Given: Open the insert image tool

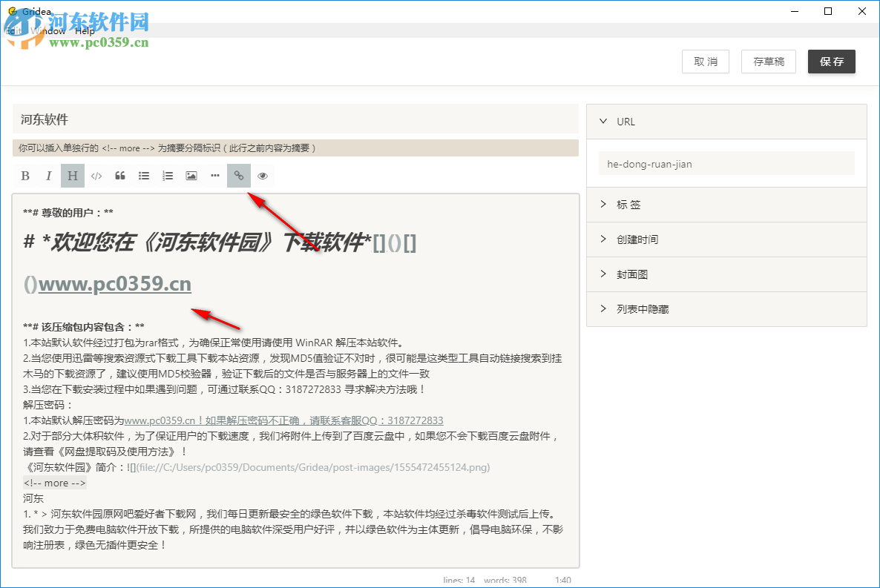Looking at the screenshot, I should [x=191, y=176].
